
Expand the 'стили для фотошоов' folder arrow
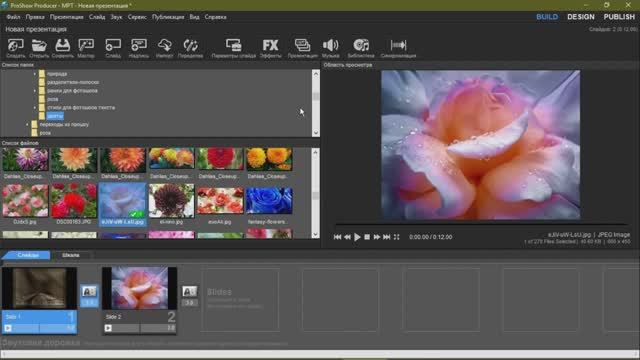click(35, 108)
